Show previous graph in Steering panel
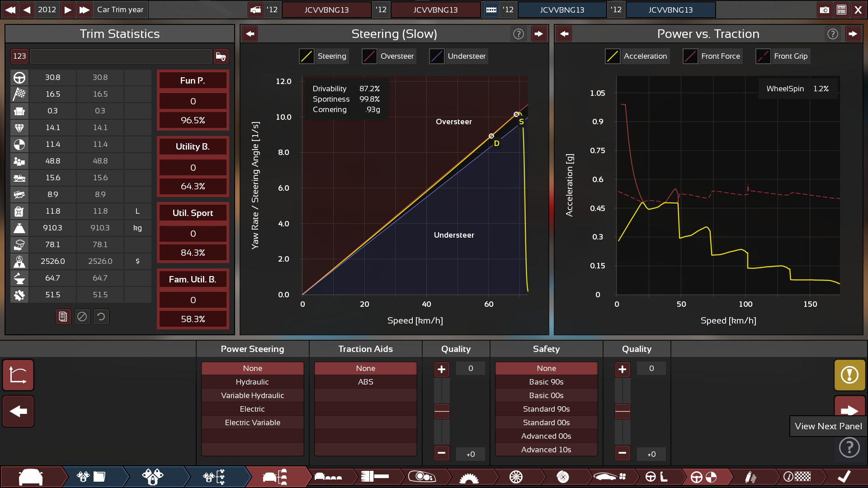Screen dimensions: 868x488 (250, 34)
